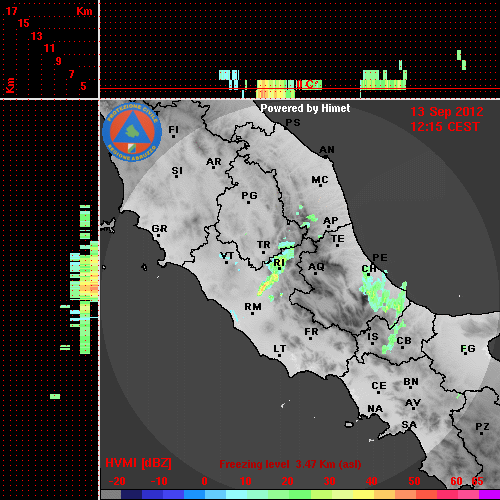
Task: Select the PG station label
Action: pyautogui.click(x=249, y=196)
